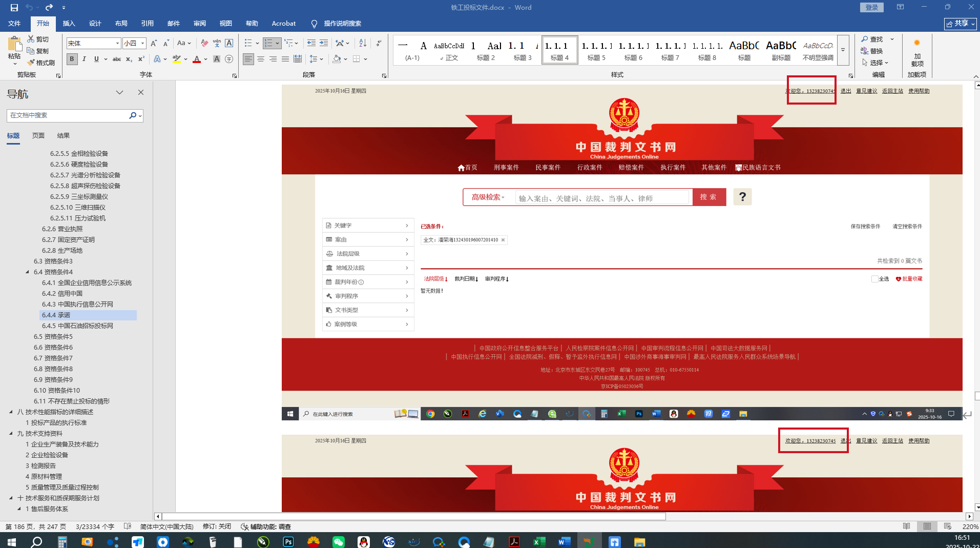Switch navigation pane to the 页面 tab
The height and width of the screenshot is (548, 980).
pos(38,136)
